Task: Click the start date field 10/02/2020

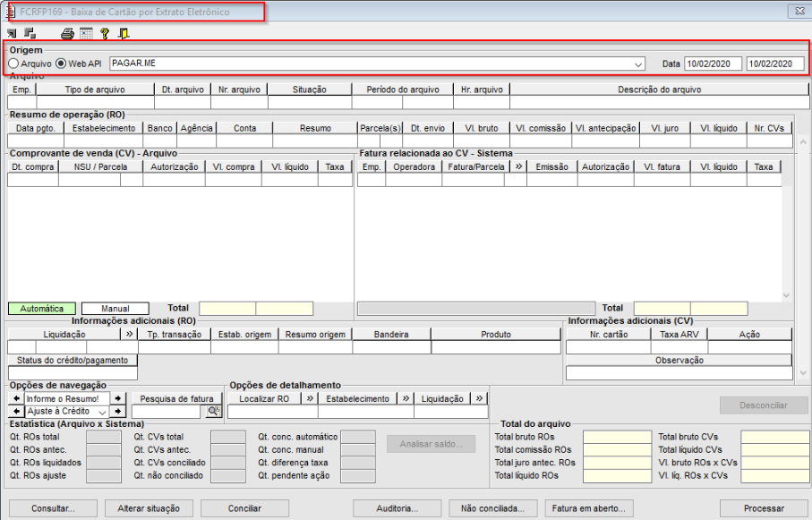Action: coord(714,64)
